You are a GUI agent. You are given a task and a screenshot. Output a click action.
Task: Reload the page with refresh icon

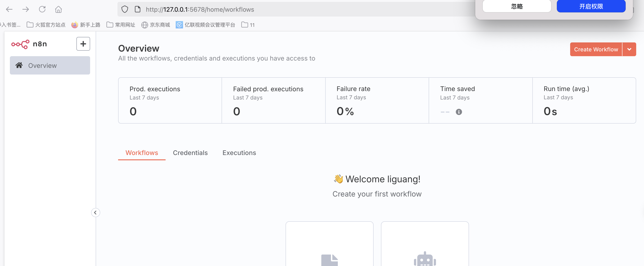[42, 9]
